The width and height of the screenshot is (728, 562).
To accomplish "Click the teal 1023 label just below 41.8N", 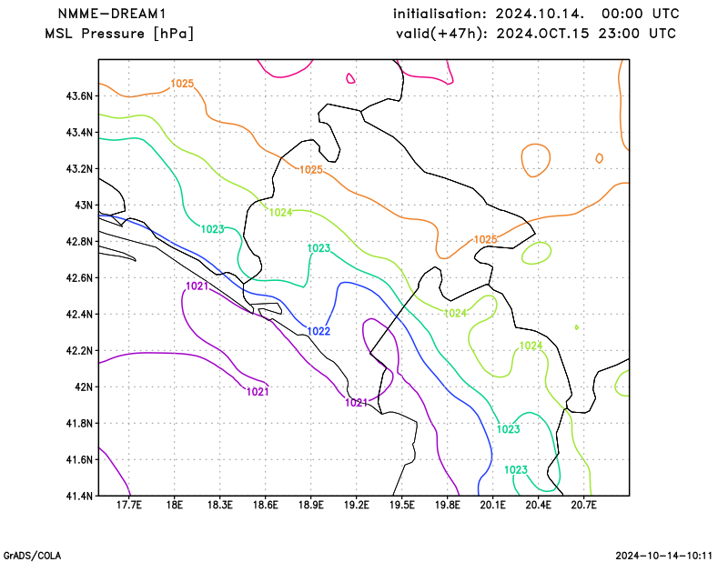I will (x=509, y=429).
